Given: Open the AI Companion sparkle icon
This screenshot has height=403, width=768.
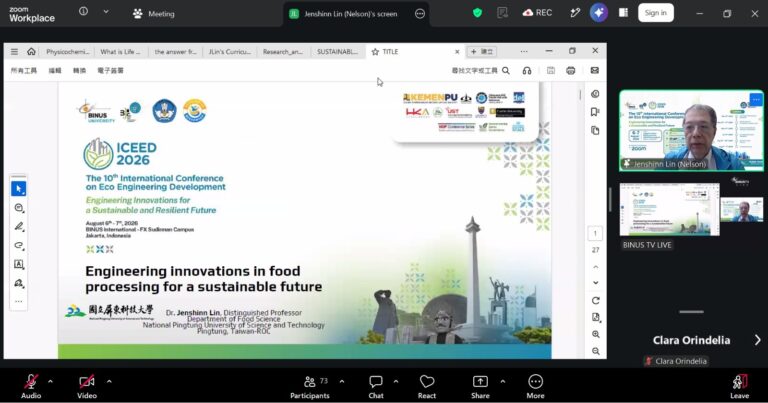Looking at the screenshot, I should click(x=599, y=13).
